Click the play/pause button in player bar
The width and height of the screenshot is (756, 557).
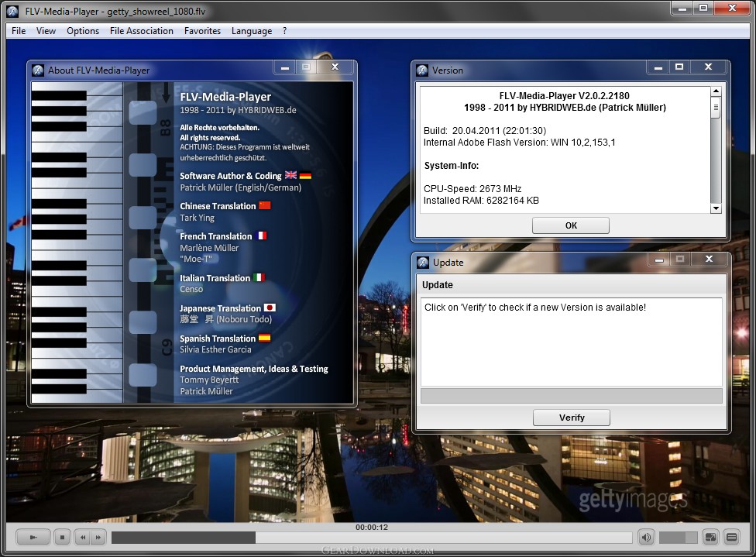(x=33, y=537)
